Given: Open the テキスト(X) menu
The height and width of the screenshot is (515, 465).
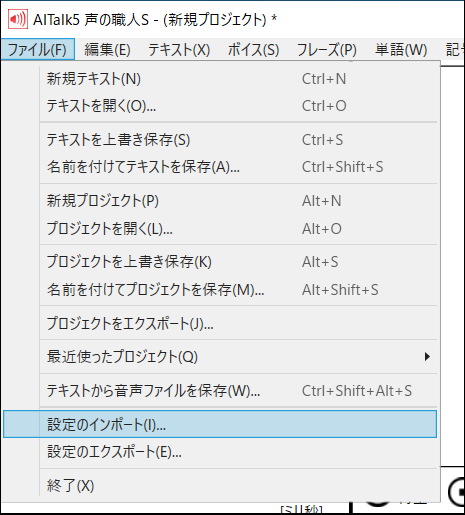Looking at the screenshot, I should point(179,49).
